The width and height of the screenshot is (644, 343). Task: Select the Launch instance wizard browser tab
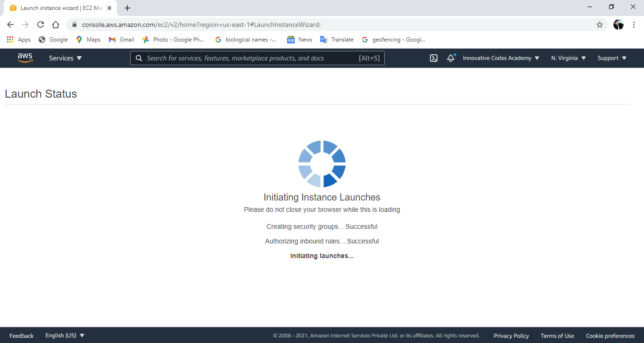point(58,8)
